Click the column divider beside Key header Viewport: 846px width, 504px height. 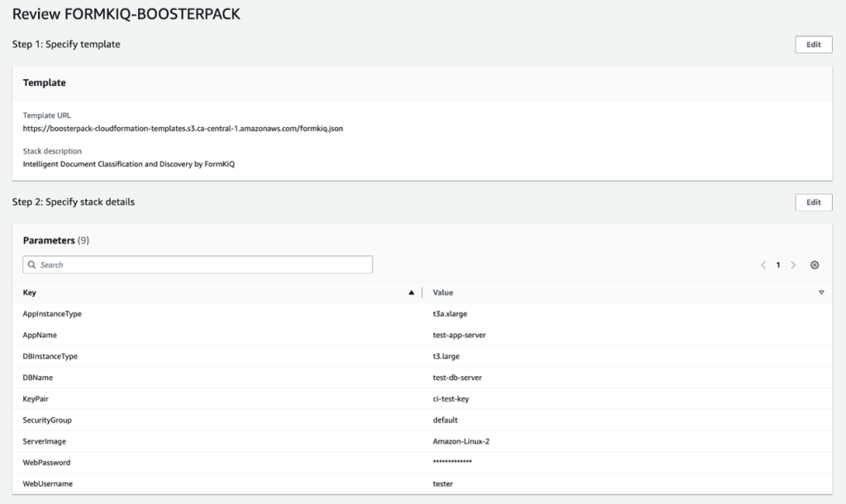(422, 292)
